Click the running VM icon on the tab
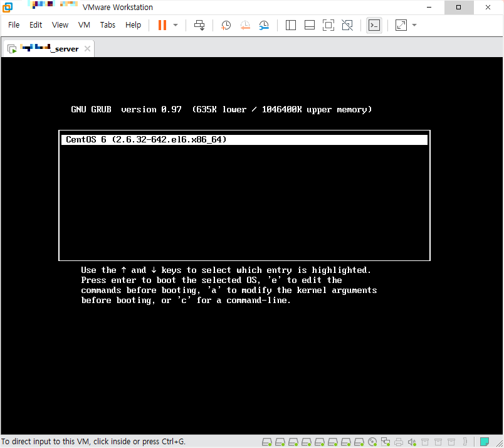This screenshot has height=448, width=504. click(x=12, y=49)
